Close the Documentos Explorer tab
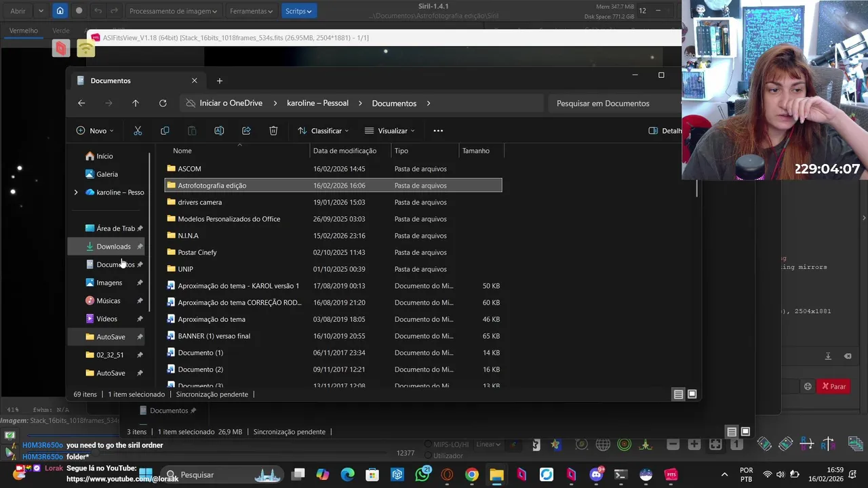The image size is (868, 488). pyautogui.click(x=194, y=81)
